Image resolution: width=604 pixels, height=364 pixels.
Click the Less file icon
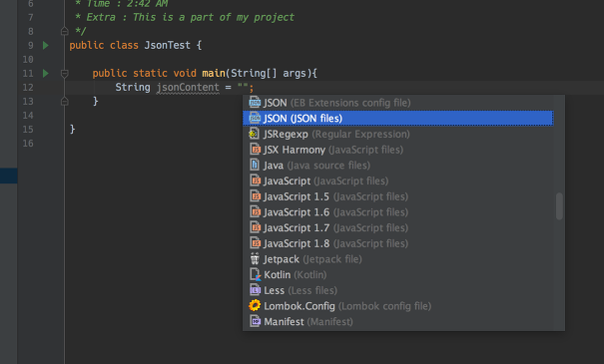pos(255,290)
